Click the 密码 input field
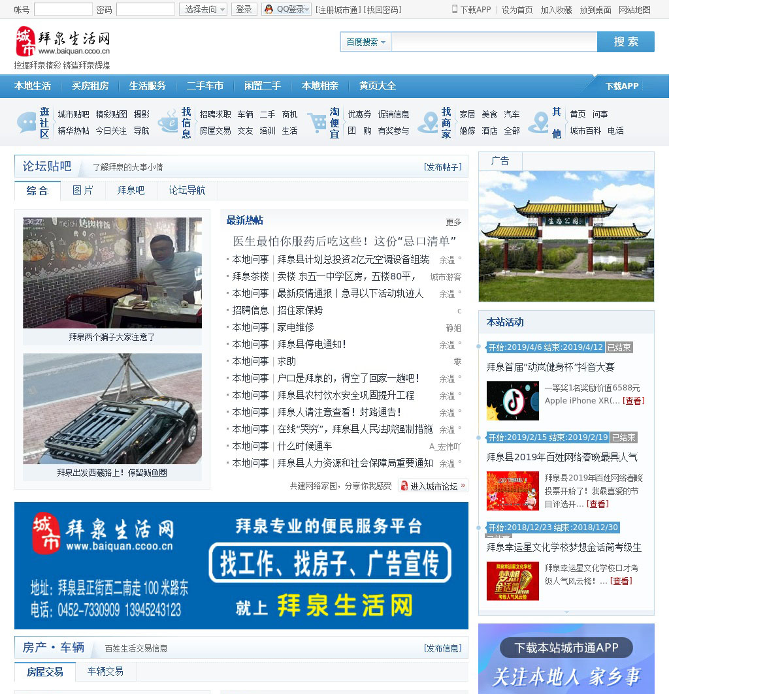 [x=146, y=9]
